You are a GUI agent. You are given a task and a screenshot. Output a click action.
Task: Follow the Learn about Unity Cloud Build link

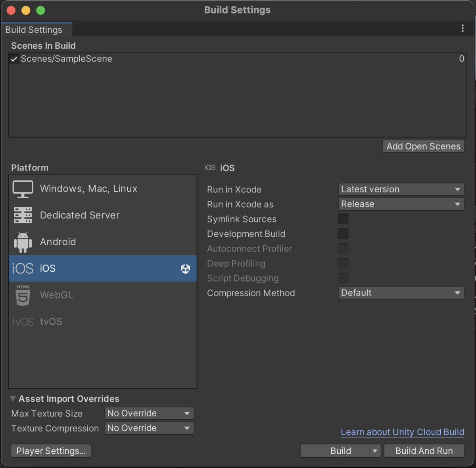[x=402, y=432]
